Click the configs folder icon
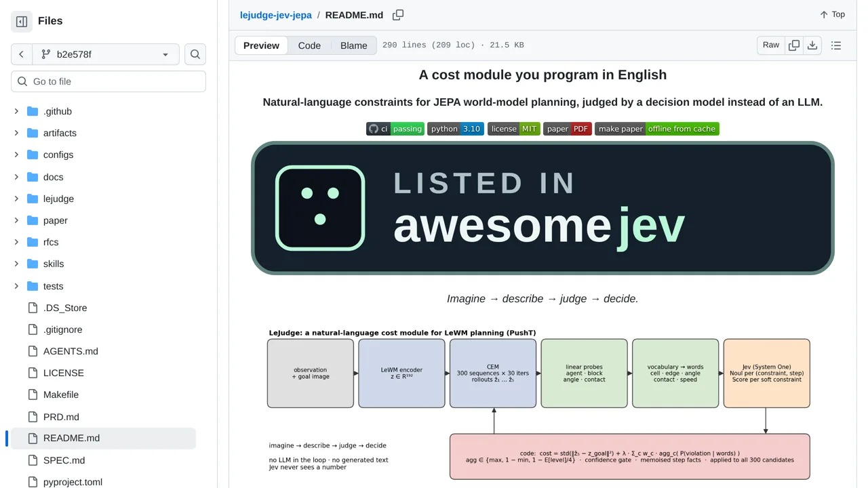Image resolution: width=868 pixels, height=488 pixels. (x=33, y=155)
